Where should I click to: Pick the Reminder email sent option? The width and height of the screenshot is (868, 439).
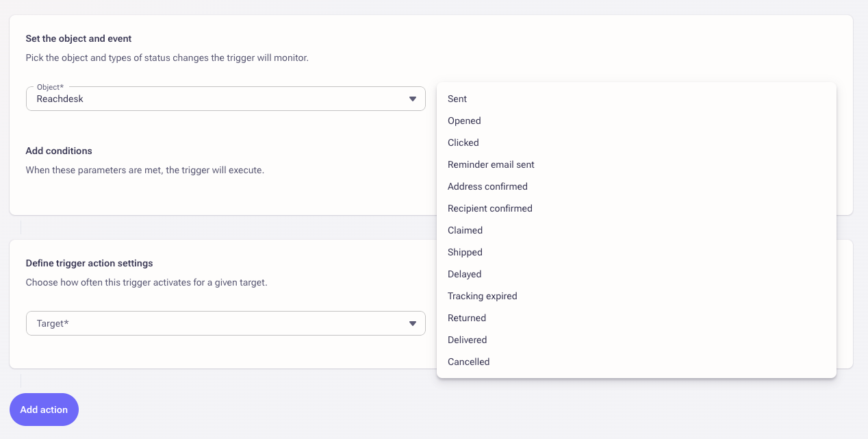coord(491,164)
